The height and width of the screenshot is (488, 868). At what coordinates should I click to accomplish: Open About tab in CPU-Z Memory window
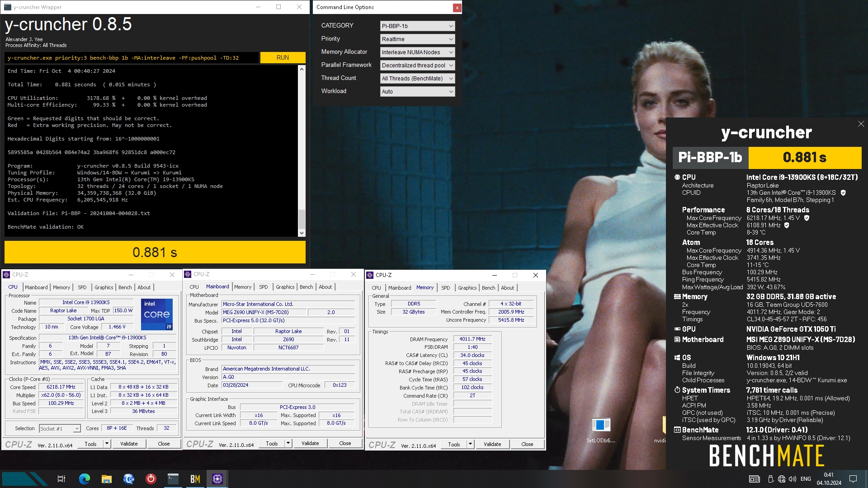coord(508,288)
